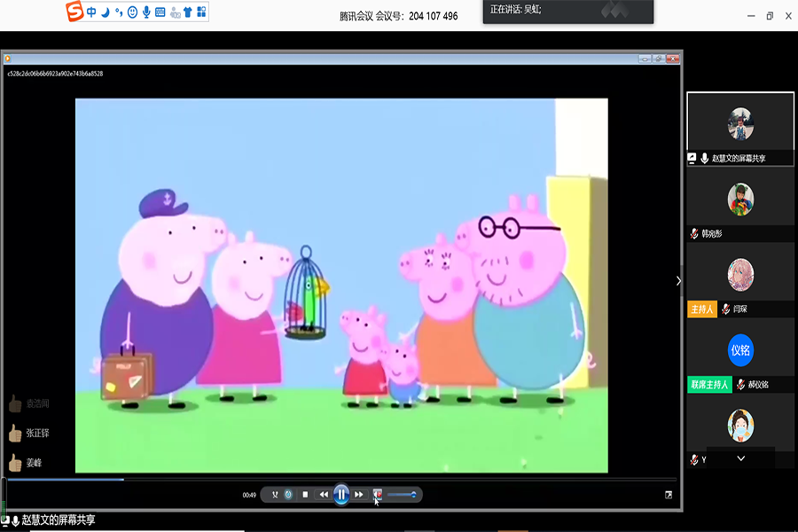The height and width of the screenshot is (532, 798).
Task: Click the 00:49 elapsed time display
Action: (249, 495)
